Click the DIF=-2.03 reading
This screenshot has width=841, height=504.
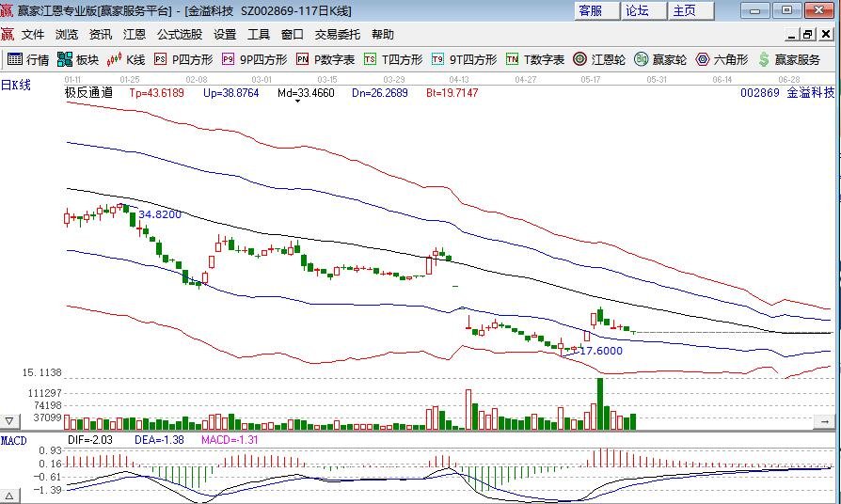pos(90,440)
